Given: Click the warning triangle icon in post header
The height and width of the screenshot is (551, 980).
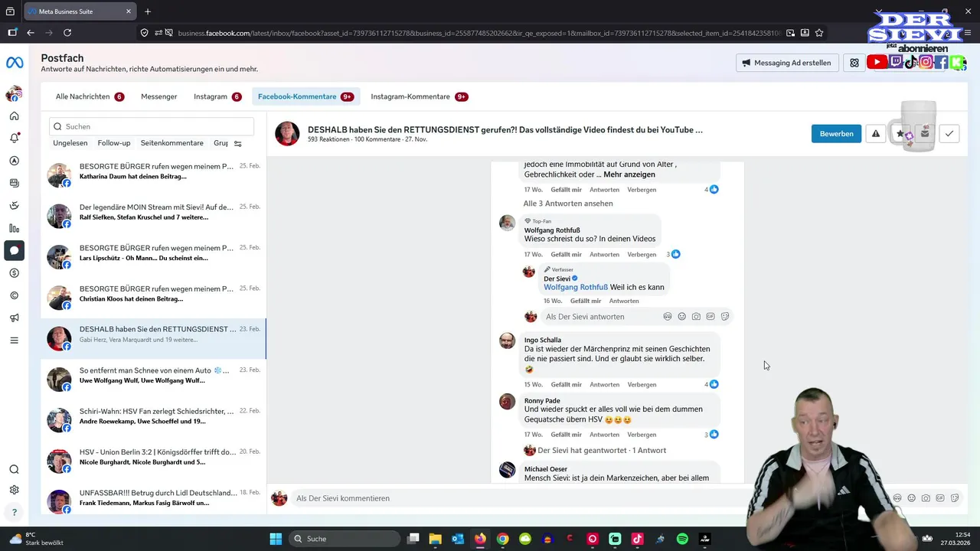Looking at the screenshot, I should 876,134.
